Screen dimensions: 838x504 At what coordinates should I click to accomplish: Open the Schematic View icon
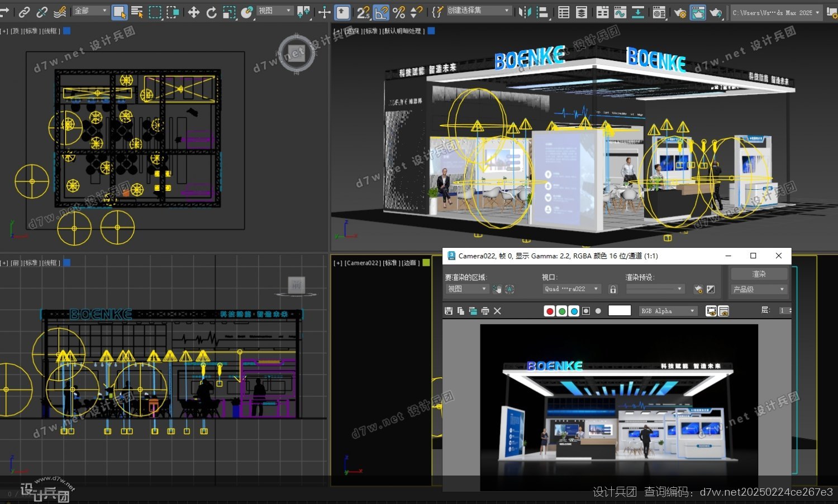coord(638,12)
